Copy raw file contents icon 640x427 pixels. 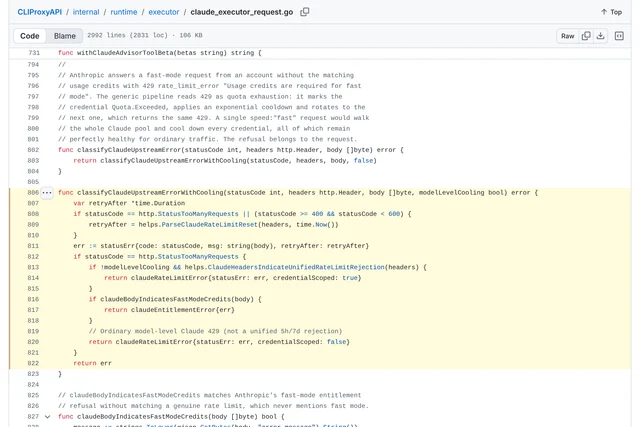pos(586,36)
